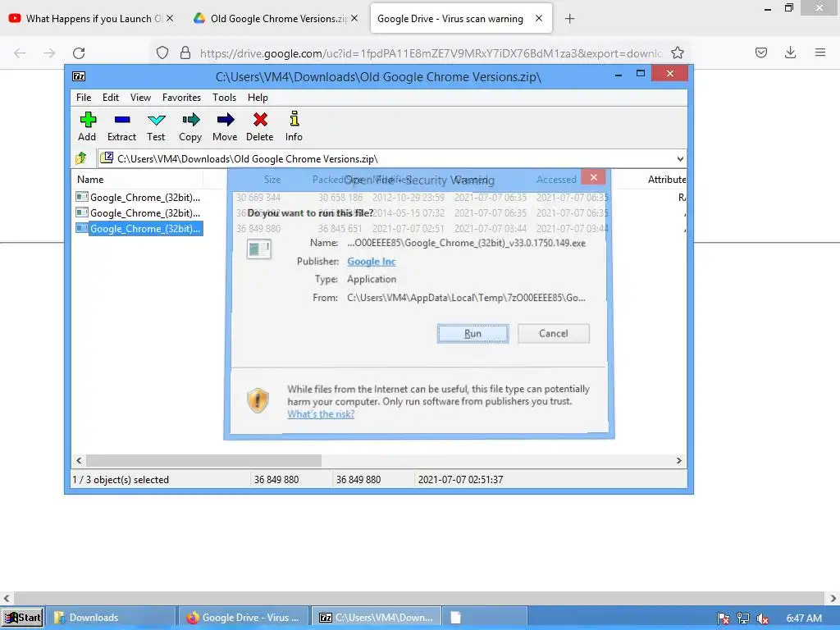The height and width of the screenshot is (630, 840).
Task: Select the first Google_Chrome_(32bit) file
Action: coord(138,197)
